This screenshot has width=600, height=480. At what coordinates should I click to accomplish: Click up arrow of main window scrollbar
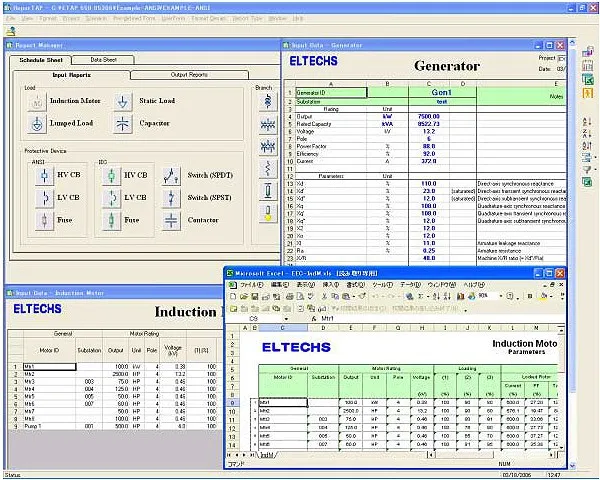click(572, 41)
